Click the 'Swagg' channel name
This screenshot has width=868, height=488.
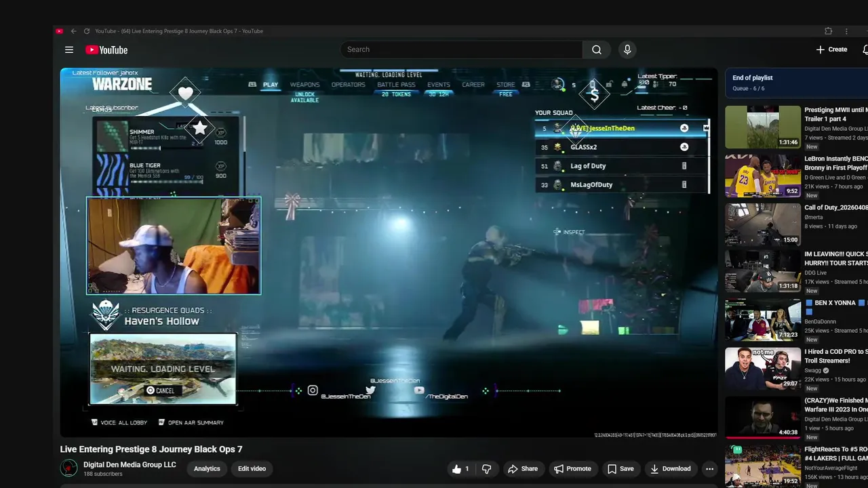[812, 371]
